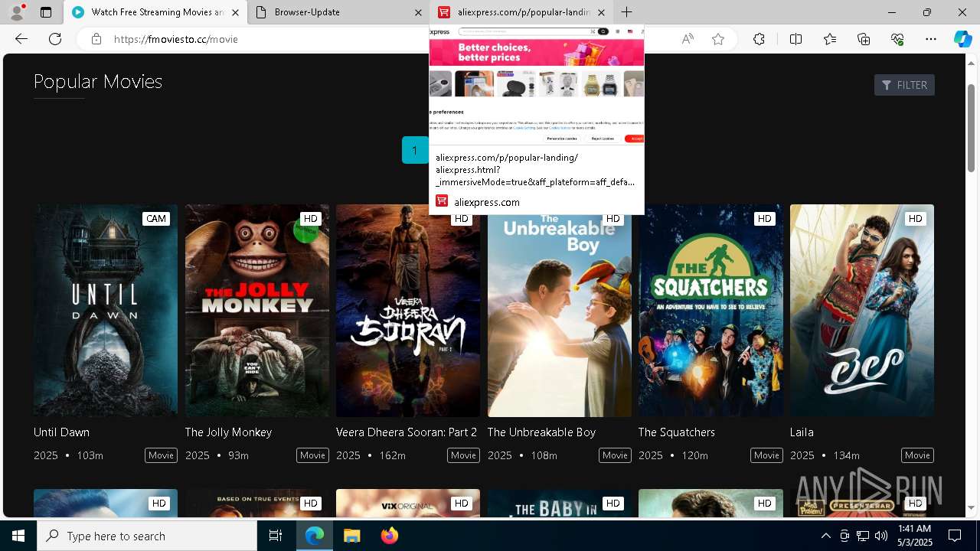Add this page to favorites via star icon
Screen dimensions: 980x551
[x=718, y=39]
